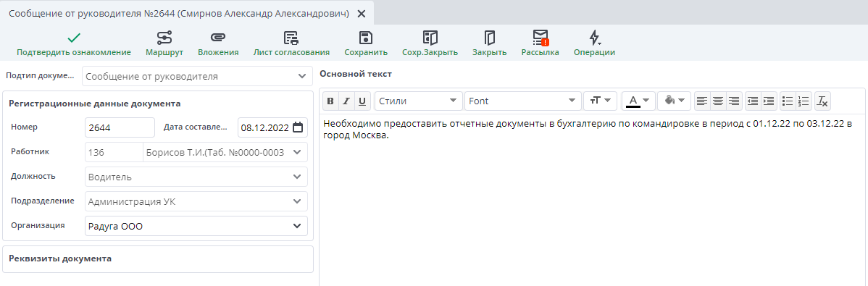Click the Номер field containing 2644
The height and width of the screenshot is (286, 868).
(x=120, y=127)
